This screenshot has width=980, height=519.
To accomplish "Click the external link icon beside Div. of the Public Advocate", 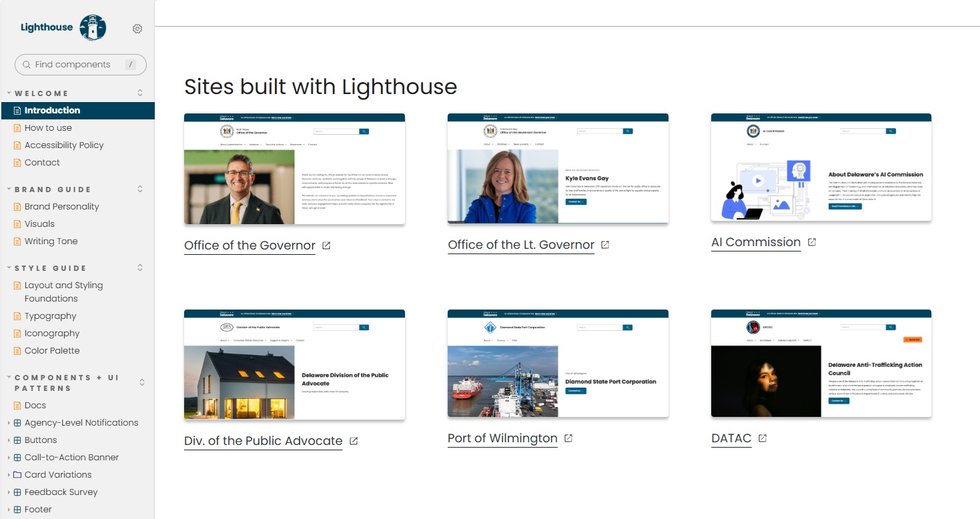I will (354, 441).
